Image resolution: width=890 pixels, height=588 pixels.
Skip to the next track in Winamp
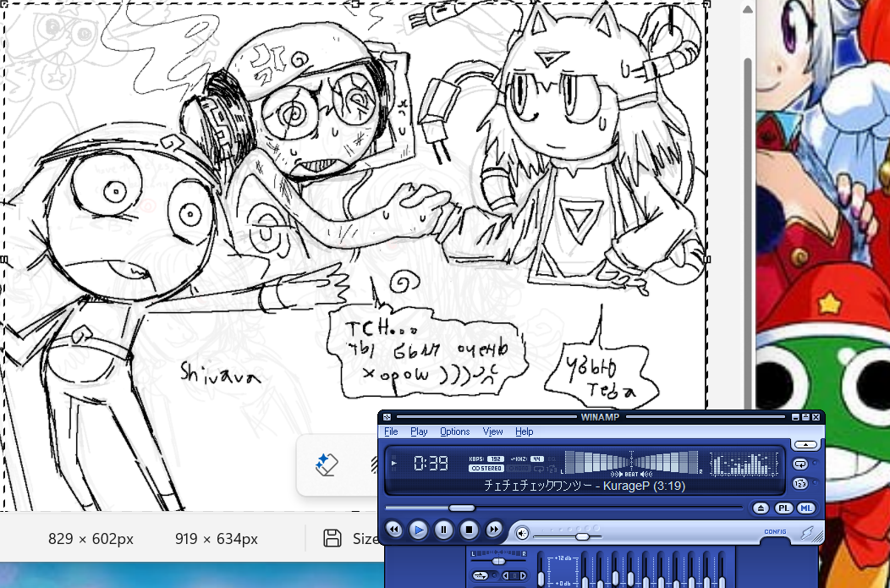[x=494, y=530]
